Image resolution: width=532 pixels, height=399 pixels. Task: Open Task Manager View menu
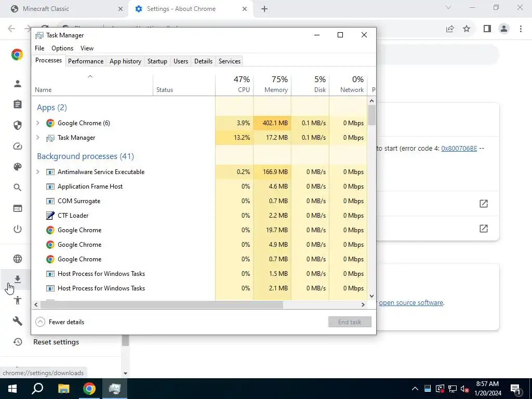[87, 48]
